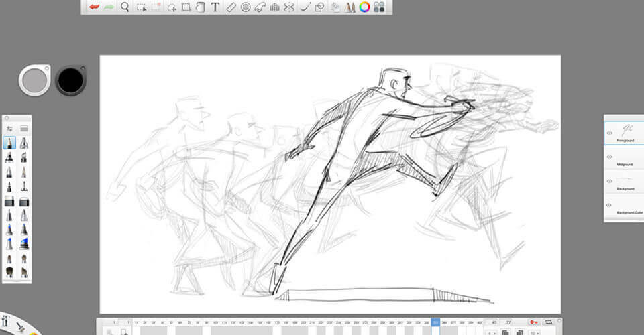Click the red keyframe button on the timeline

click(x=533, y=322)
